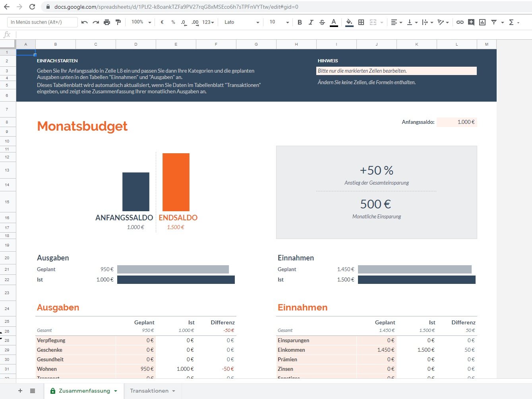The image size is (532, 399).
Task: Click into the formula bar
Action: (x=273, y=35)
